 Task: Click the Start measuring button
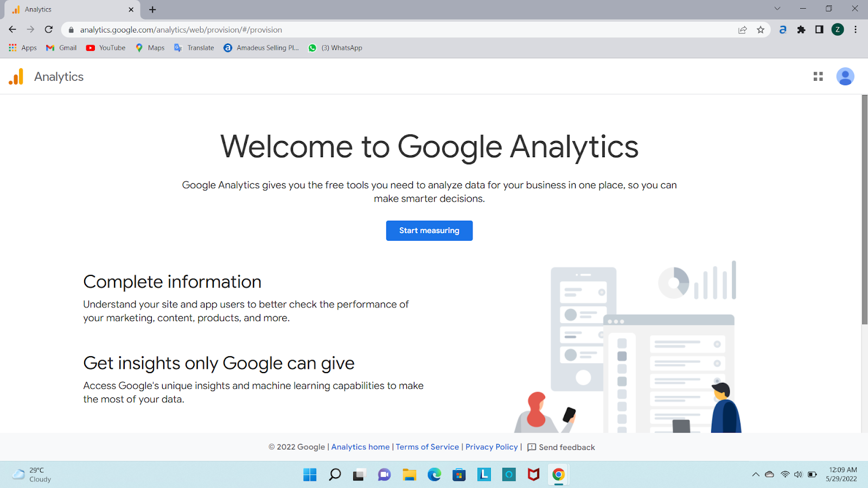tap(429, 230)
